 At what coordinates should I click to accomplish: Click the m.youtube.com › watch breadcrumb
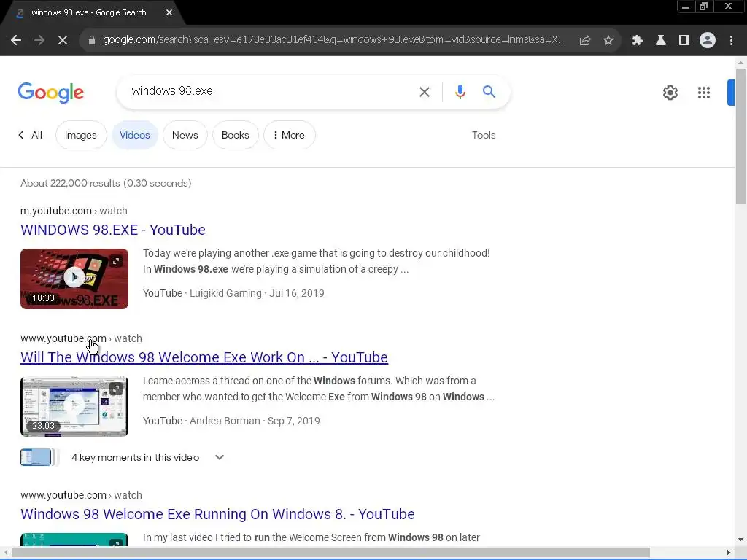[74, 211]
